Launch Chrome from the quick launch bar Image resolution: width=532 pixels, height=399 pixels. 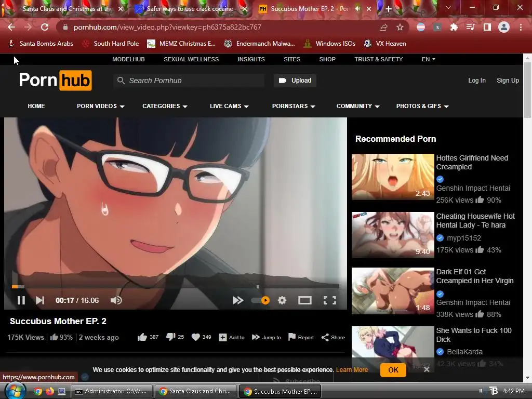tap(38, 391)
